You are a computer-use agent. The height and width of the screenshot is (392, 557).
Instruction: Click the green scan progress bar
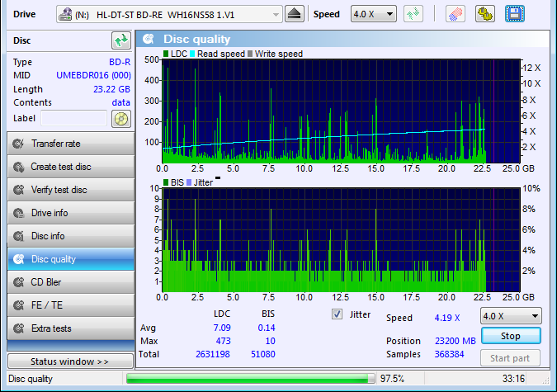250,379
